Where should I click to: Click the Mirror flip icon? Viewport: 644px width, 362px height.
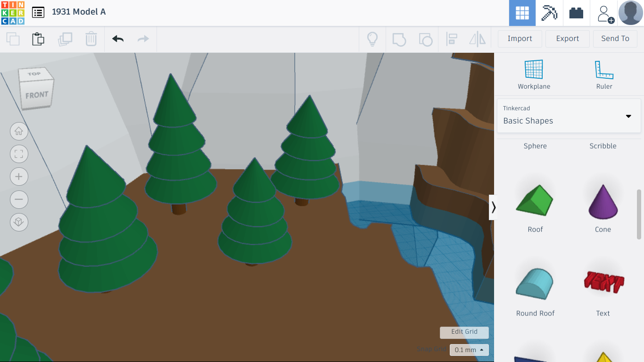[478, 39]
